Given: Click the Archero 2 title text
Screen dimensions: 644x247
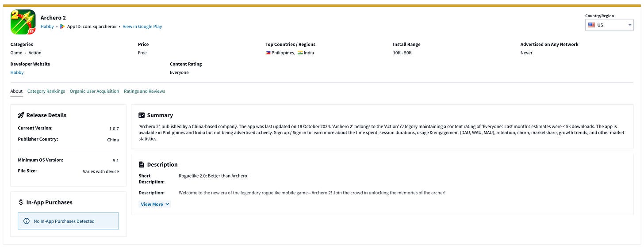Looking at the screenshot, I should pos(53,18).
